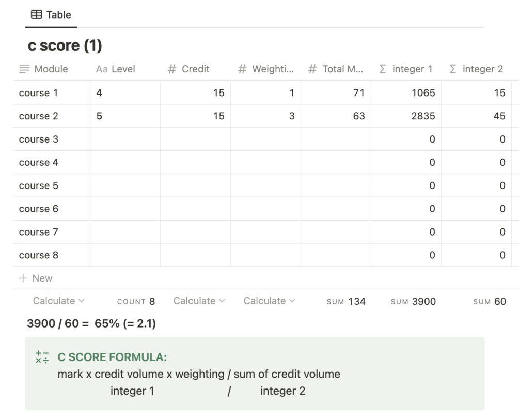Click the sigma icon beside integer 1 header
This screenshot has width=519, height=420.
383,69
